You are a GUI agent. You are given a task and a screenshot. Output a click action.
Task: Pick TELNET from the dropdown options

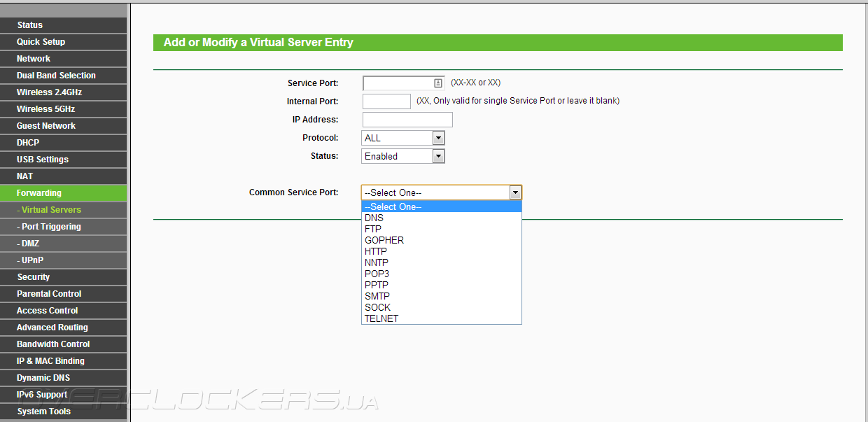click(442, 318)
